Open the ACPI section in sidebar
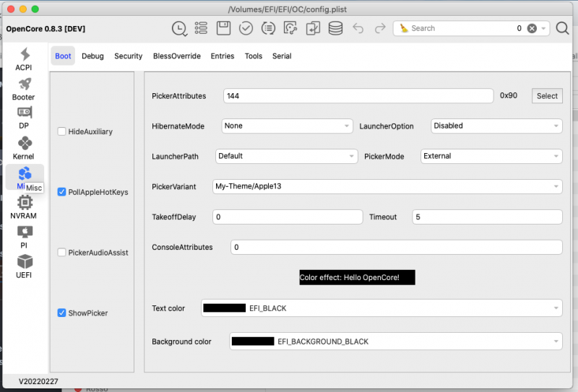 coord(24,58)
